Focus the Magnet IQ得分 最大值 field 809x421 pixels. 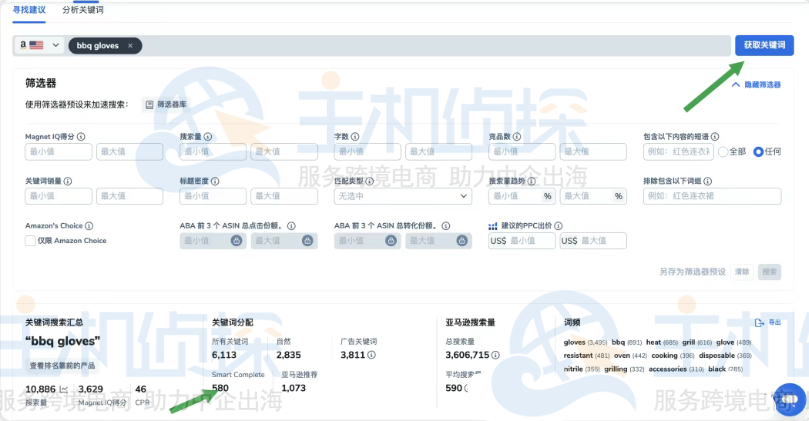tap(130, 152)
